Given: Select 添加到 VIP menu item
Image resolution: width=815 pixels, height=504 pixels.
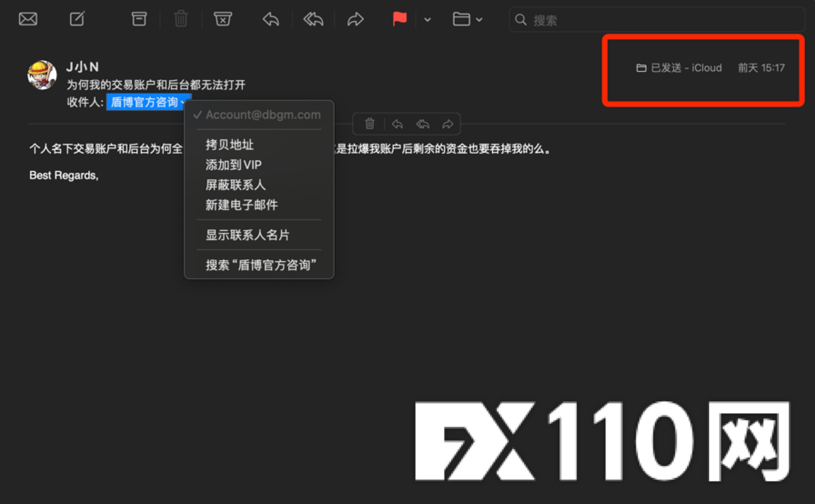Looking at the screenshot, I should [233, 165].
